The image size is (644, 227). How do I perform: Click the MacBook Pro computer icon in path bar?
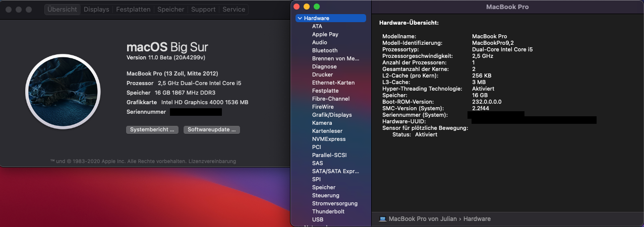pos(383,219)
